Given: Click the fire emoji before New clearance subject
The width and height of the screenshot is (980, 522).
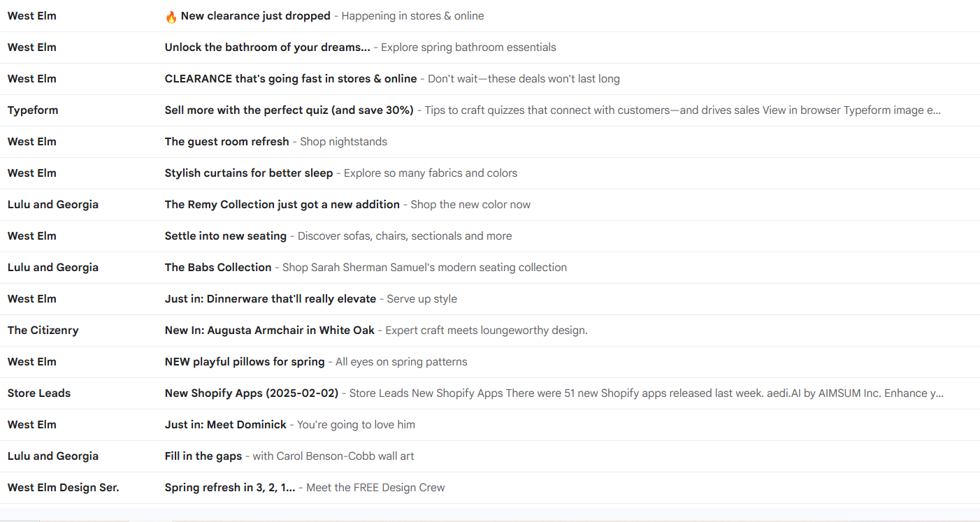Looking at the screenshot, I should pyautogui.click(x=171, y=16).
